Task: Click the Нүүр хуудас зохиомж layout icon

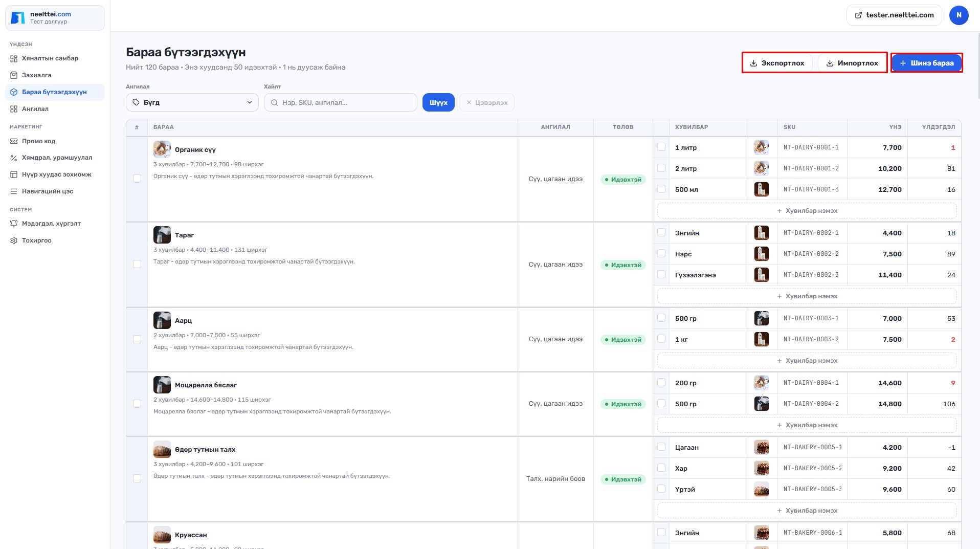Action: [14, 174]
